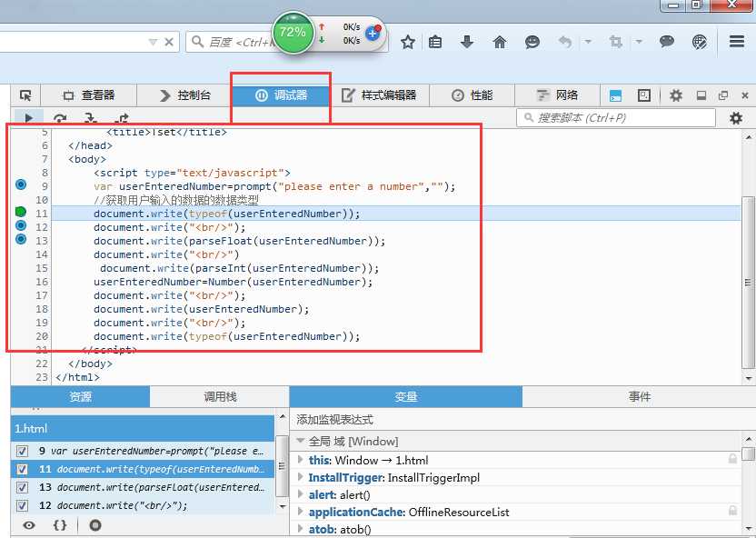The image size is (756, 538).
Task: Uncheck the line 11 breakpoint checkbox
Action: tap(22, 469)
